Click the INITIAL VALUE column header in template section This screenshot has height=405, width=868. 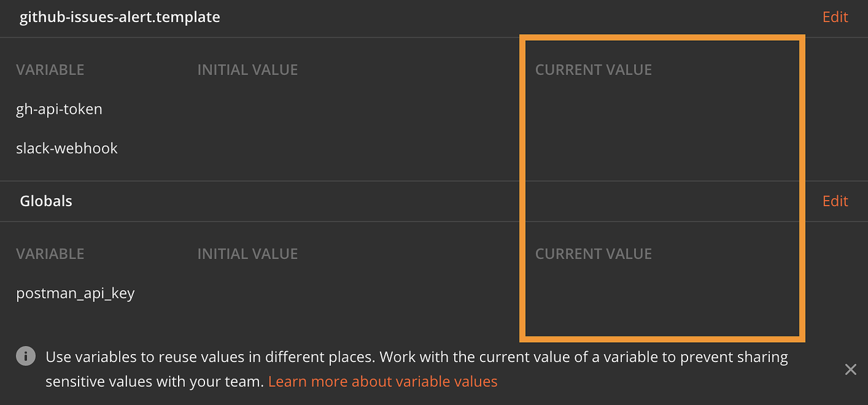(x=247, y=69)
